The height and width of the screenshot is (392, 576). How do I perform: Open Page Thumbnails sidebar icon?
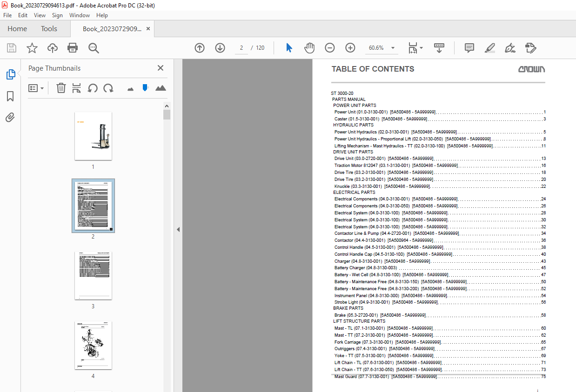coord(10,74)
